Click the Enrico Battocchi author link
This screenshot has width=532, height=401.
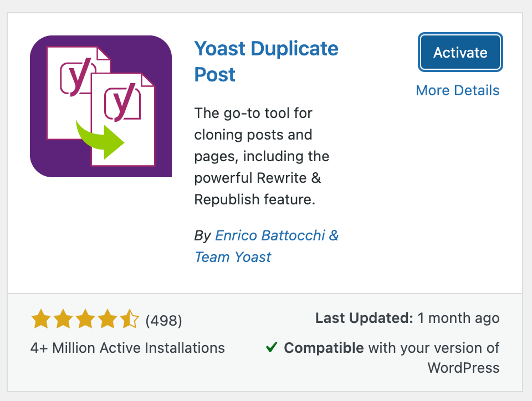click(x=275, y=235)
